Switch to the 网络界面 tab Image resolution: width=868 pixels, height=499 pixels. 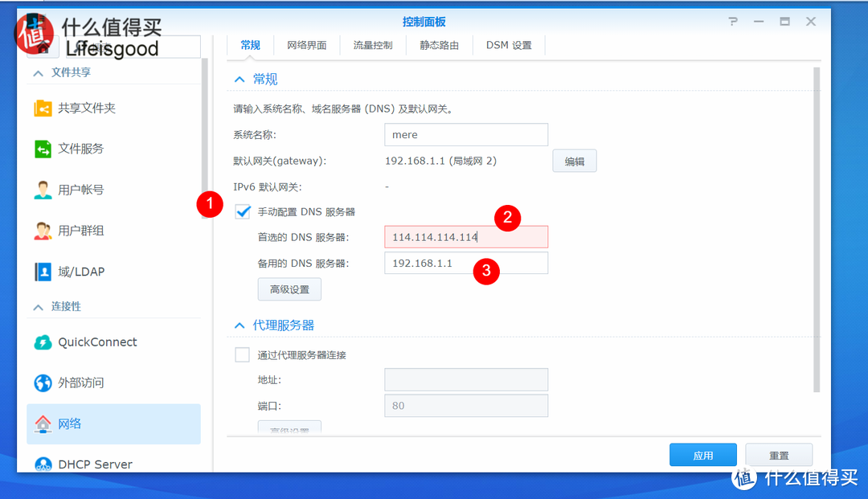click(307, 45)
